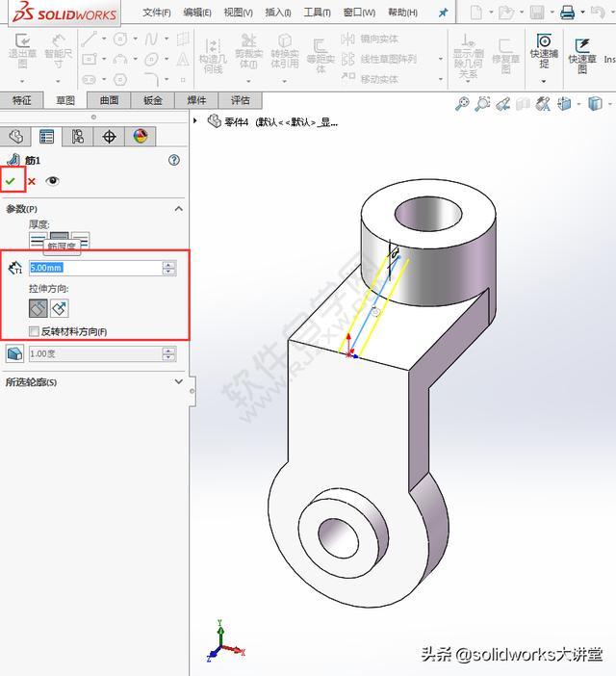Image resolution: width=616 pixels, height=676 pixels.
Task: Open the DisplayManager color ball tab
Action: pyautogui.click(x=141, y=137)
